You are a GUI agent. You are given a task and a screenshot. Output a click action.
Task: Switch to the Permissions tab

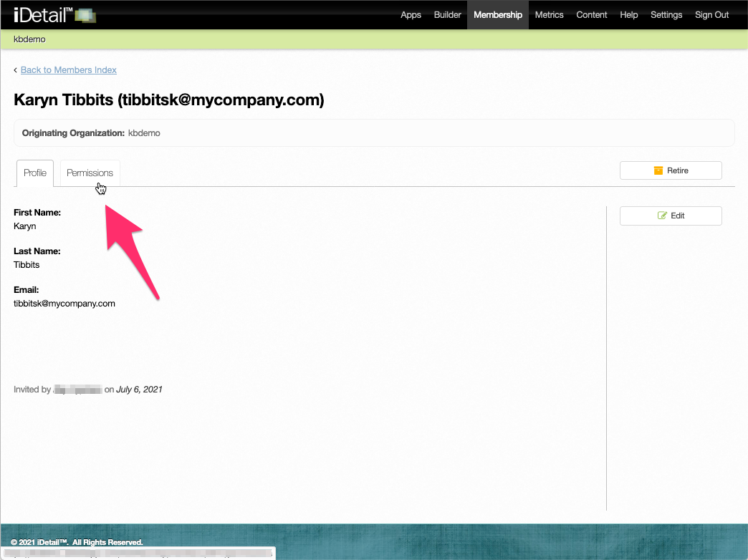90,173
